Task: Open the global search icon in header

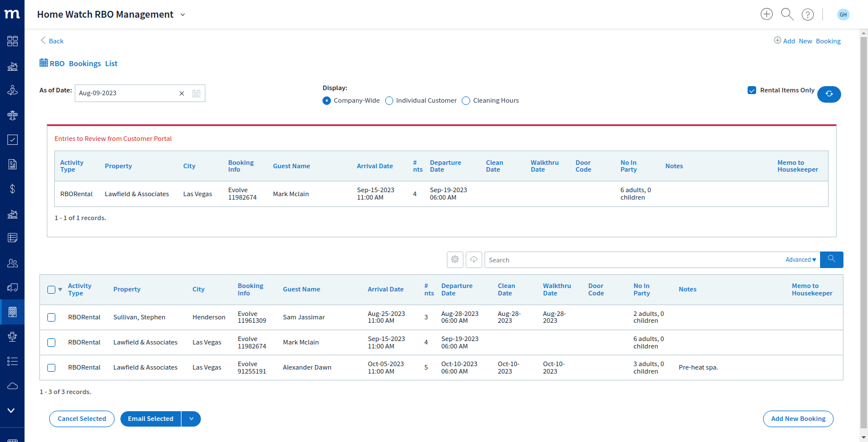Action: [x=787, y=14]
